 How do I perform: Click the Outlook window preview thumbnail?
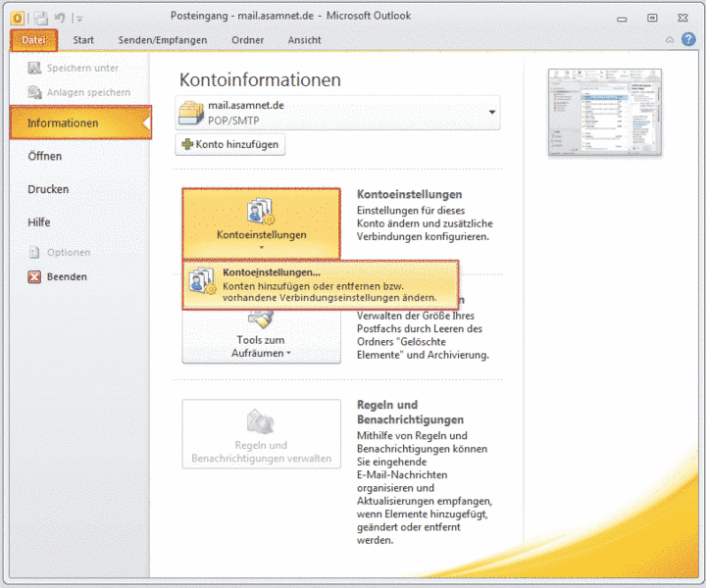click(604, 113)
